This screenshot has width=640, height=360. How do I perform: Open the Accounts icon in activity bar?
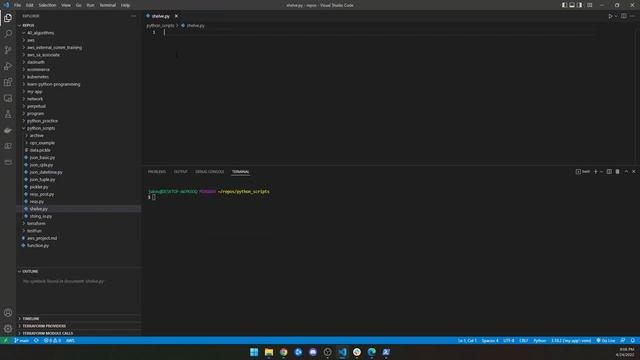(x=8, y=313)
